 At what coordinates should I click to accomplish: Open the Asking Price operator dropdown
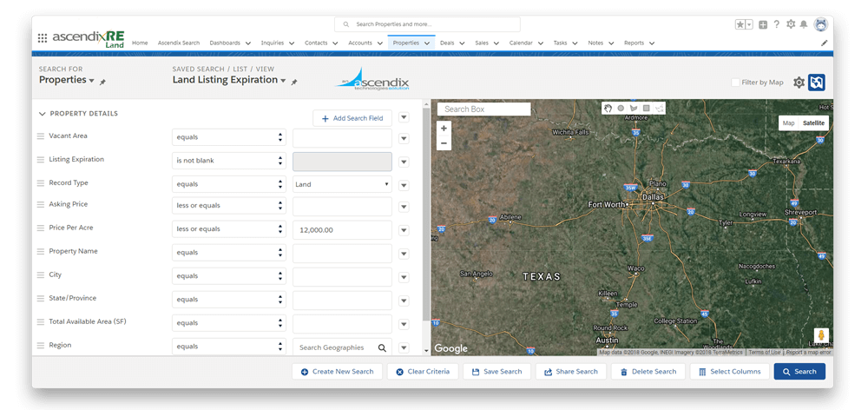(x=228, y=206)
